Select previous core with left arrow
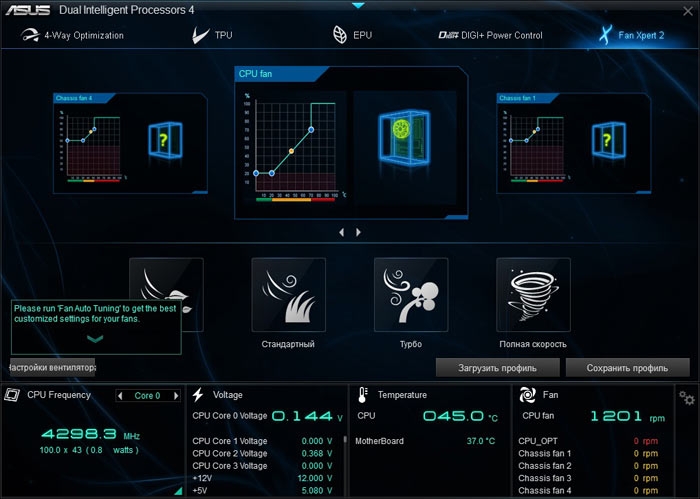700x499 pixels. click(120, 395)
